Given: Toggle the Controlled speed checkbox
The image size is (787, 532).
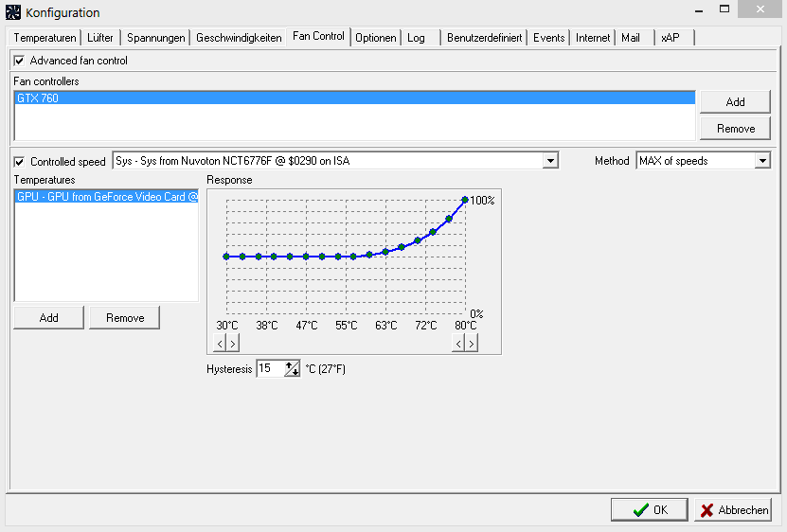Looking at the screenshot, I should point(19,162).
